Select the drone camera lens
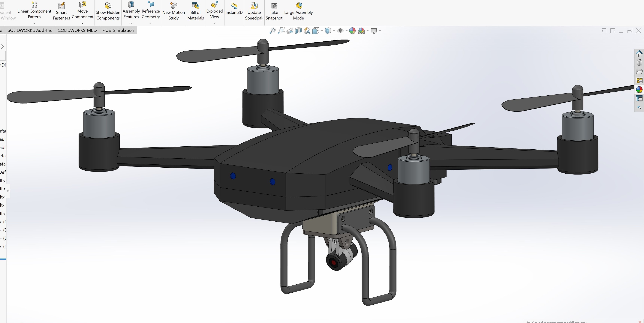 [333, 263]
